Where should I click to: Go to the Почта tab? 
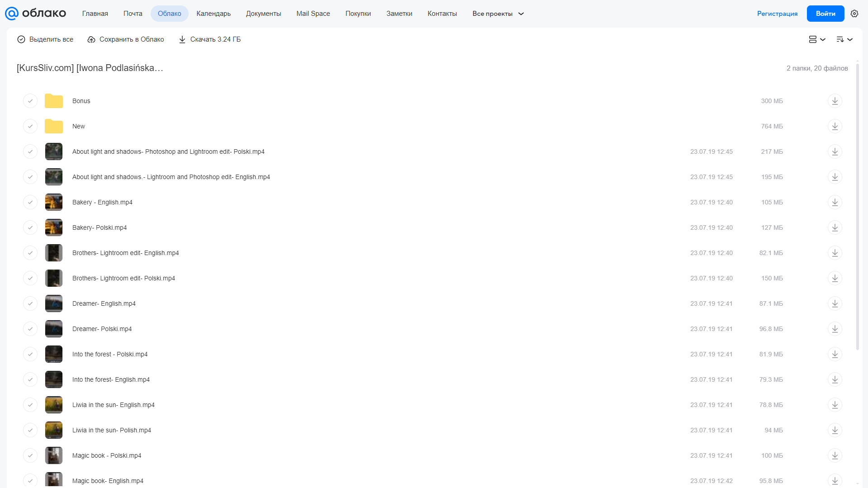[133, 14]
